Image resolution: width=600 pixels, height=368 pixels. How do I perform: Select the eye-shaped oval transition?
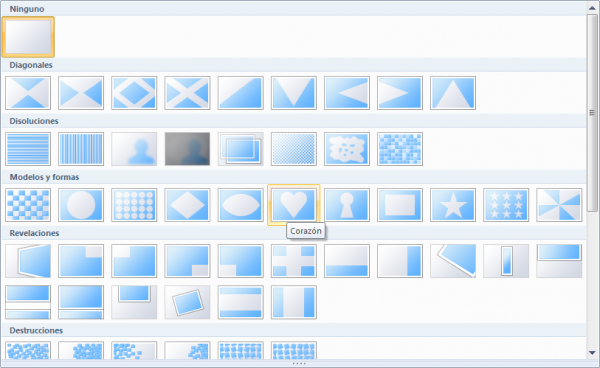[241, 205]
